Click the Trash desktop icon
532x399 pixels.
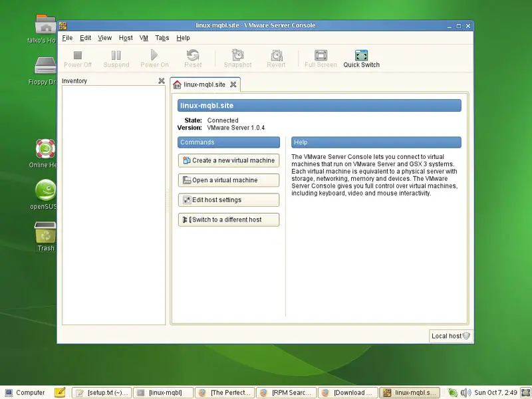pyautogui.click(x=45, y=232)
